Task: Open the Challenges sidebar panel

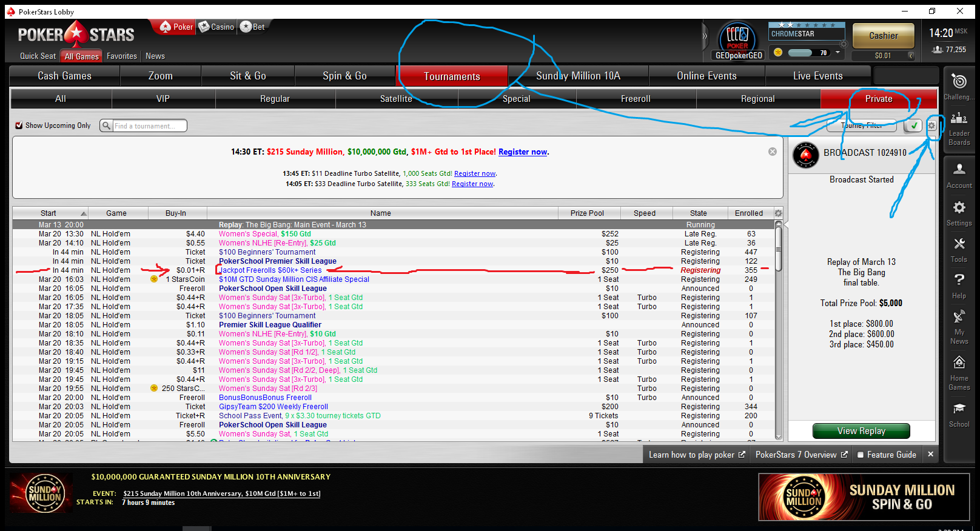Action: coord(959,86)
